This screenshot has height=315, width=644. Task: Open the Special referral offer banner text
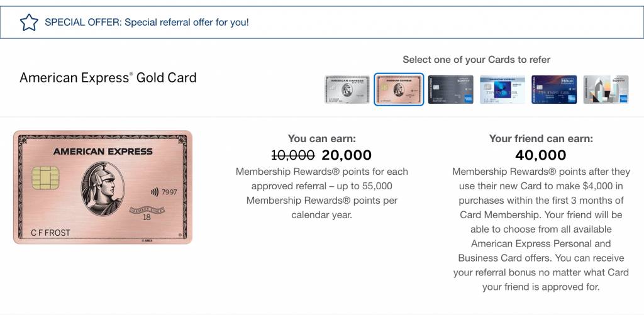point(147,22)
